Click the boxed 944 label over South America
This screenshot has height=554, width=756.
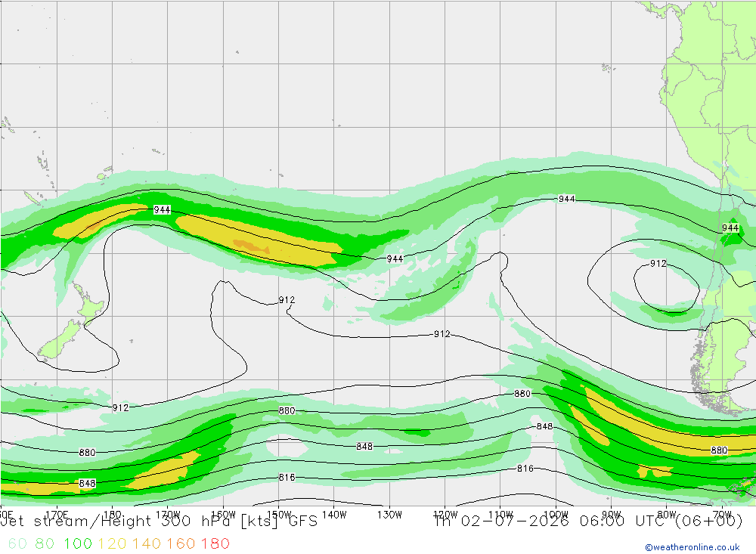[x=730, y=228]
